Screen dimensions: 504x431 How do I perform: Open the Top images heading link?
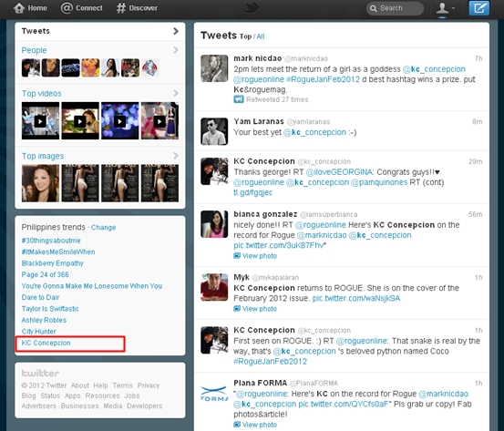pos(43,156)
